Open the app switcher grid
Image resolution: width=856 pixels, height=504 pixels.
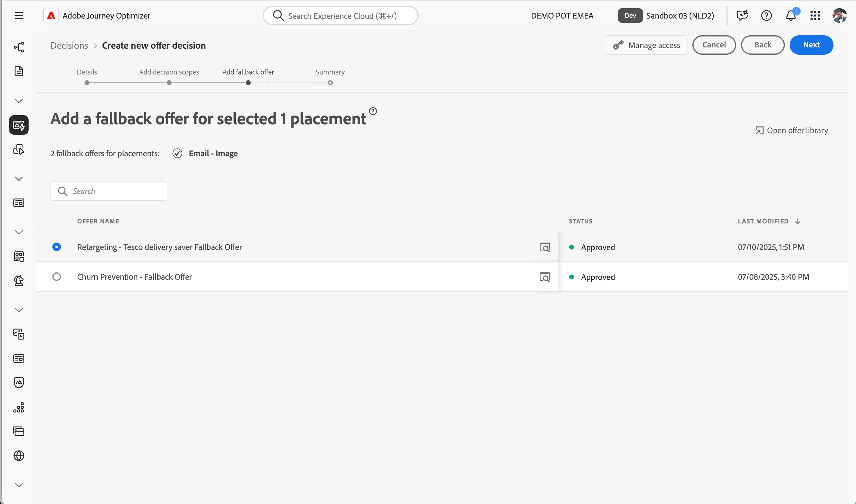tap(815, 16)
